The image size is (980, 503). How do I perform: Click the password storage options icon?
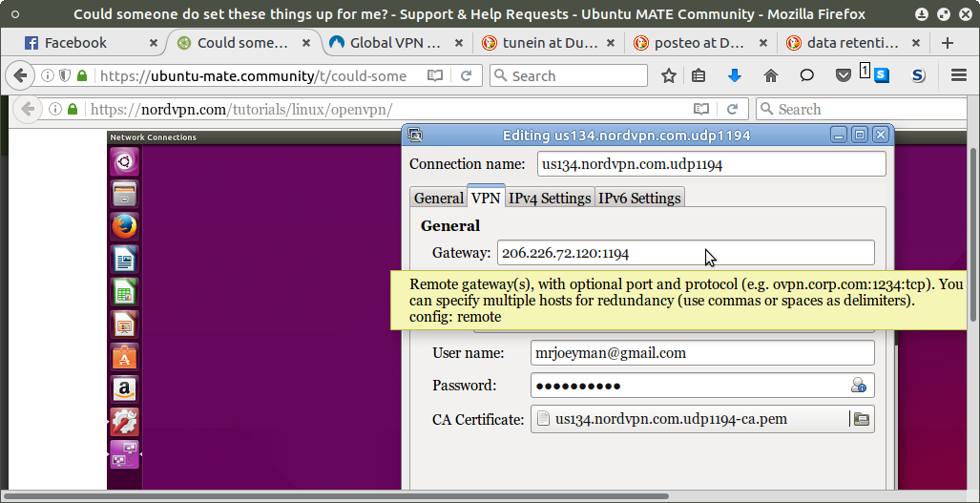858,386
